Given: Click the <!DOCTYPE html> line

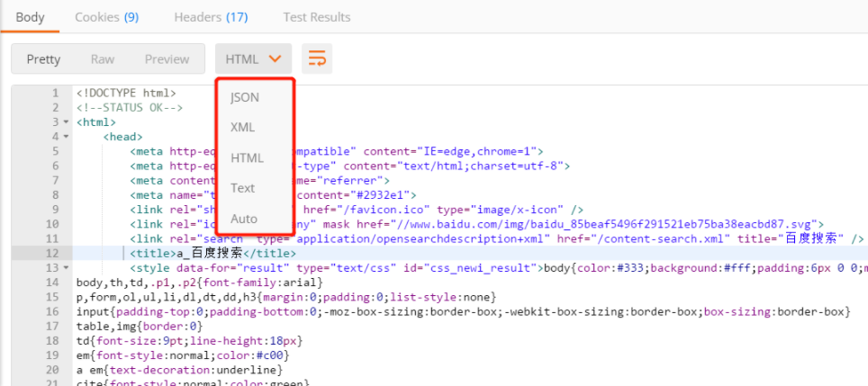Looking at the screenshot, I should click(126, 93).
